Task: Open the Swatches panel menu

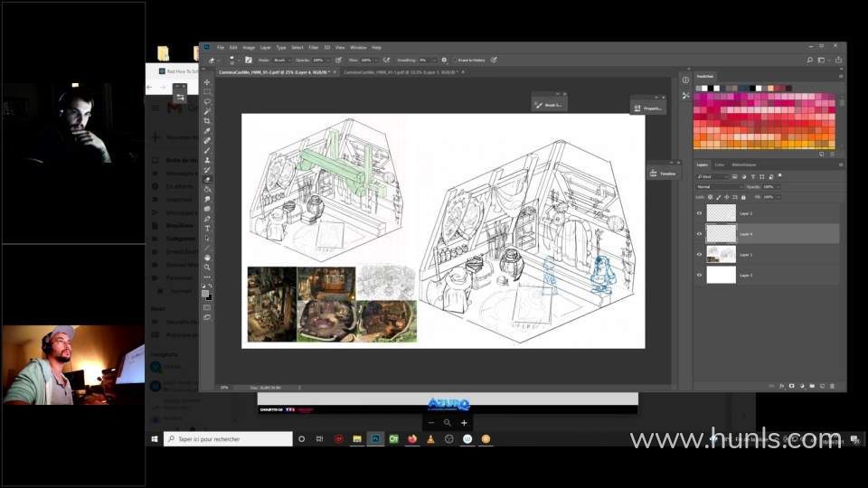Action: coord(841,76)
